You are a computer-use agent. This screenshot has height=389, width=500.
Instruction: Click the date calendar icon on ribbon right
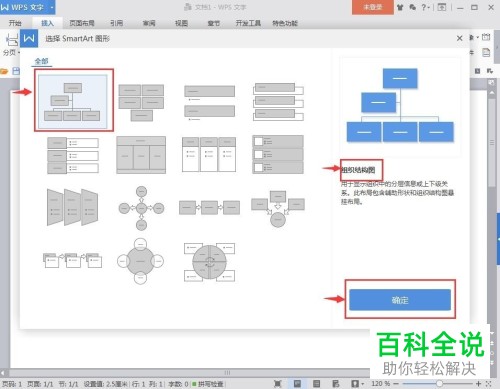point(486,37)
